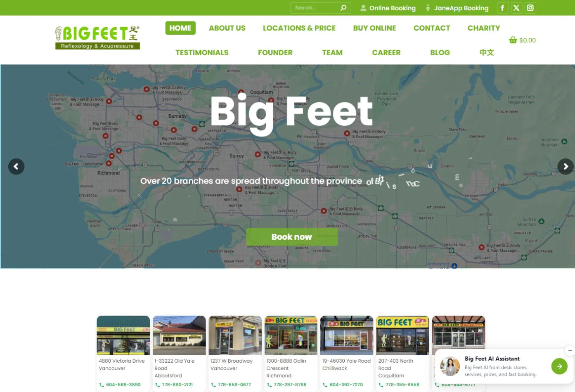Open 207-403 North Road storefront photo
The width and height of the screenshot is (575, 392).
(403, 335)
